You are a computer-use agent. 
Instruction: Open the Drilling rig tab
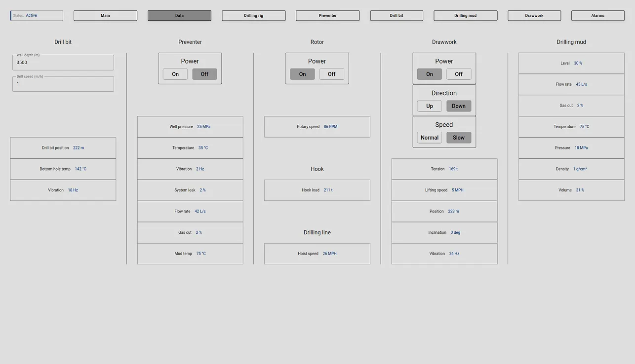point(253,16)
